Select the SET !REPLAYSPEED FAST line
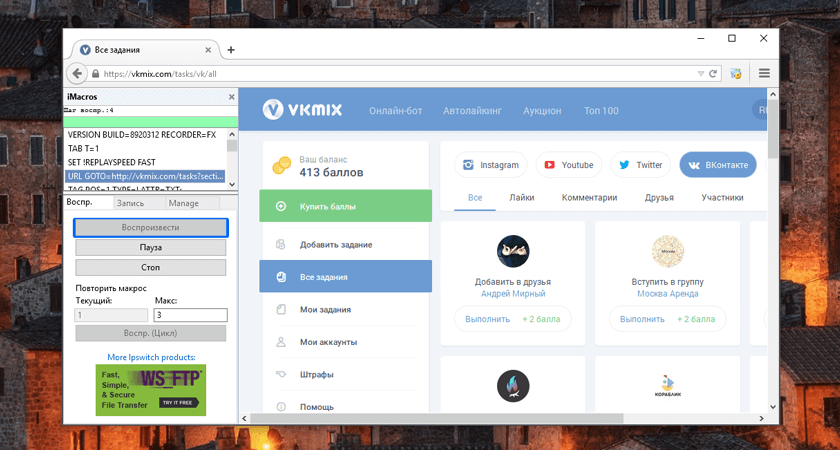Screen dimensions: 840x450 pyautogui.click(x=145, y=162)
